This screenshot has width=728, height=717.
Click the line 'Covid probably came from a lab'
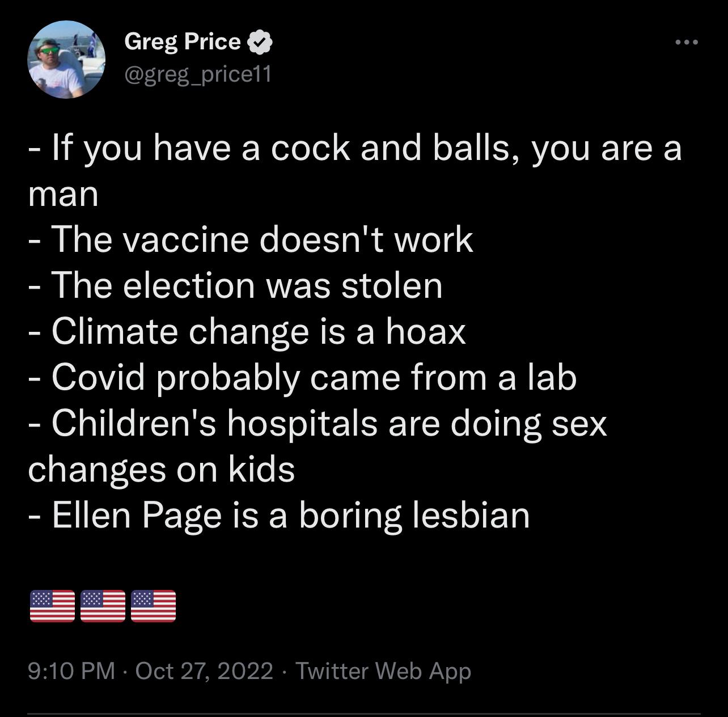click(302, 377)
